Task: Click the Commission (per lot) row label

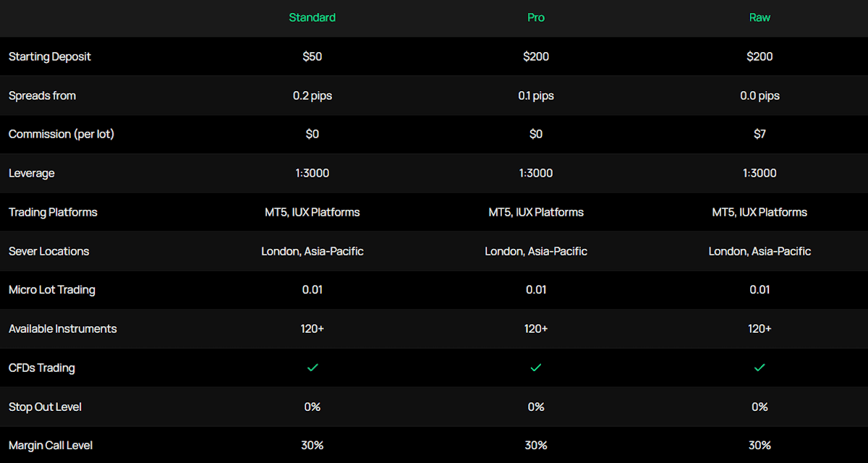Action: (61, 134)
